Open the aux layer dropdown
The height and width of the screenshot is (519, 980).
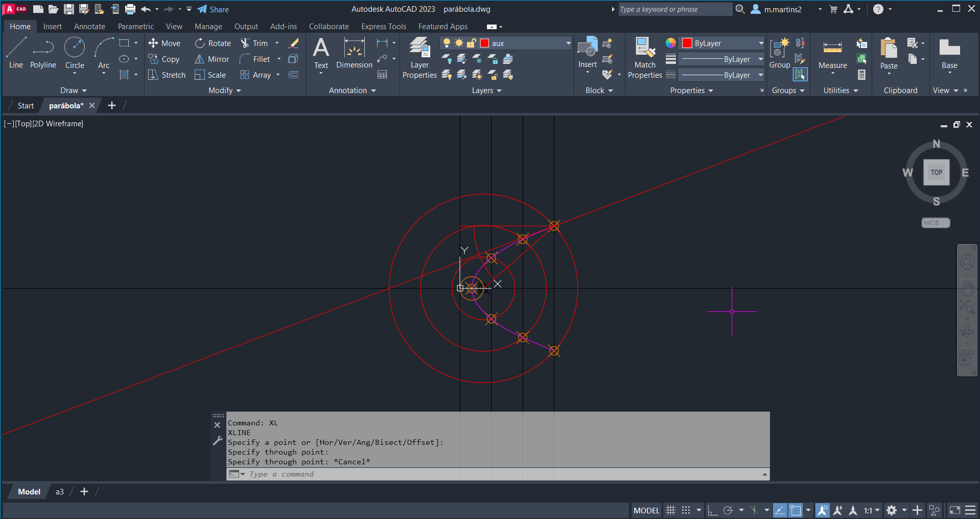click(568, 43)
